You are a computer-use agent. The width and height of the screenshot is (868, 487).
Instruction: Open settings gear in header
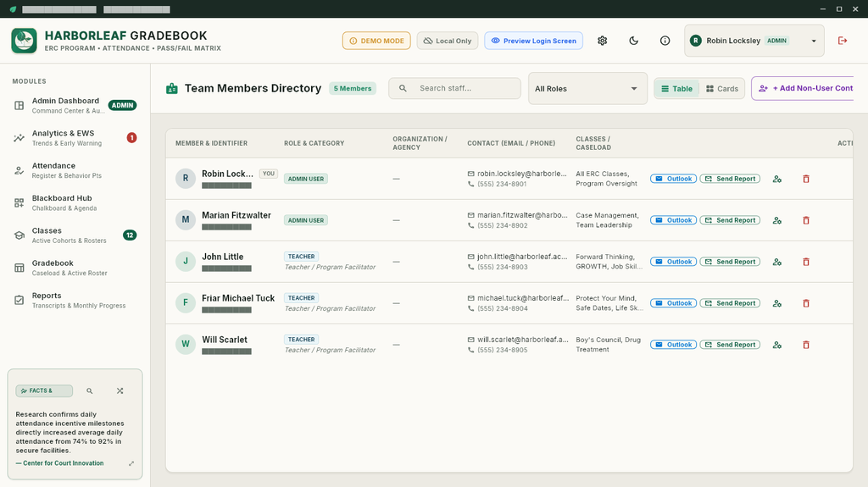coord(603,41)
